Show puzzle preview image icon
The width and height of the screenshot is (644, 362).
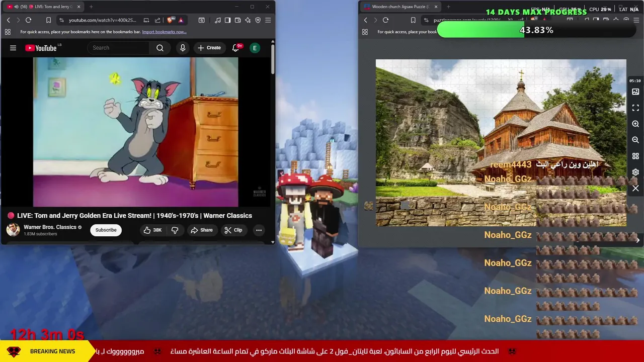635,92
